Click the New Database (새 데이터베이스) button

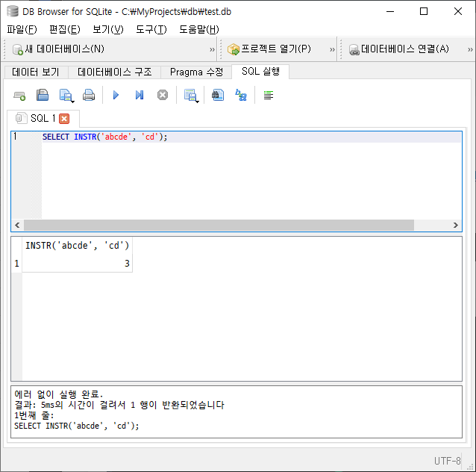[x=59, y=49]
